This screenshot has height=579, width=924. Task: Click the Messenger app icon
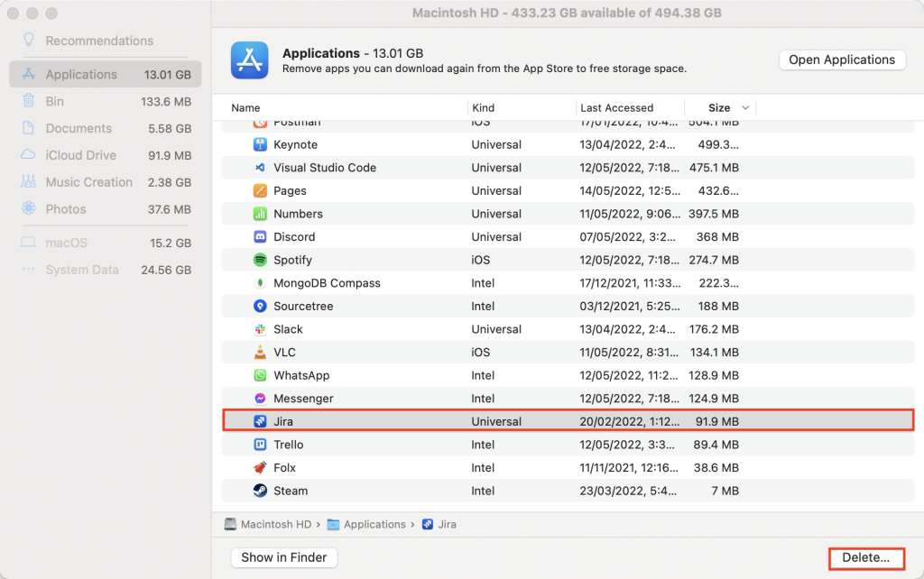coord(260,398)
